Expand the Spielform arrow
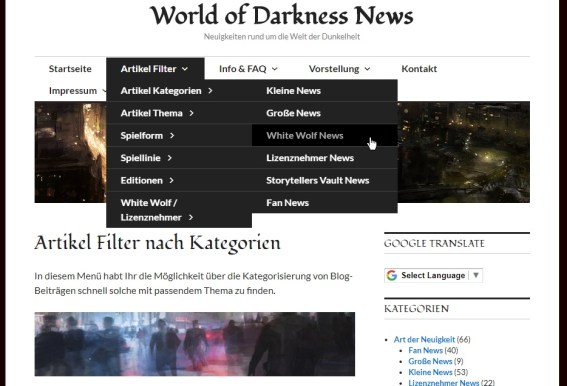Image resolution: width=567 pixels, height=386 pixels. pos(172,136)
